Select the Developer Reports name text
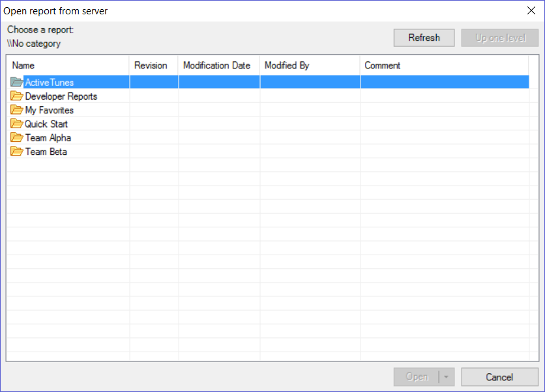This screenshot has height=392, width=545. click(61, 96)
